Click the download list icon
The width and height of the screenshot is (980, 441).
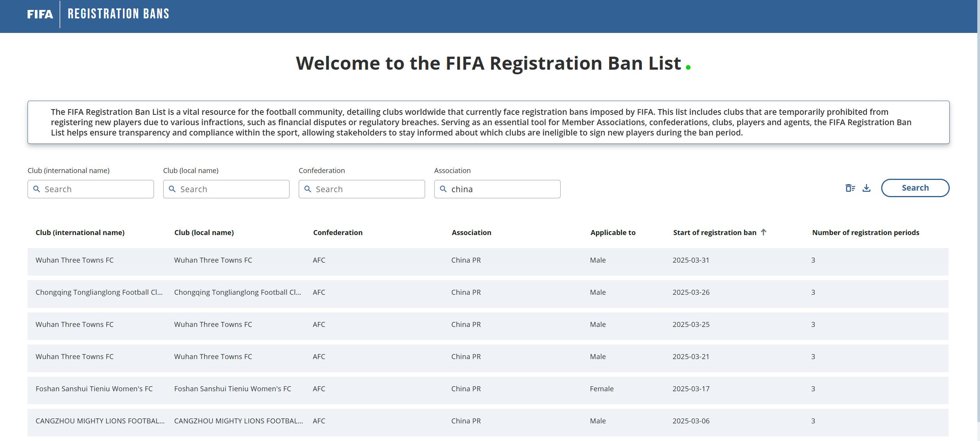coord(866,188)
